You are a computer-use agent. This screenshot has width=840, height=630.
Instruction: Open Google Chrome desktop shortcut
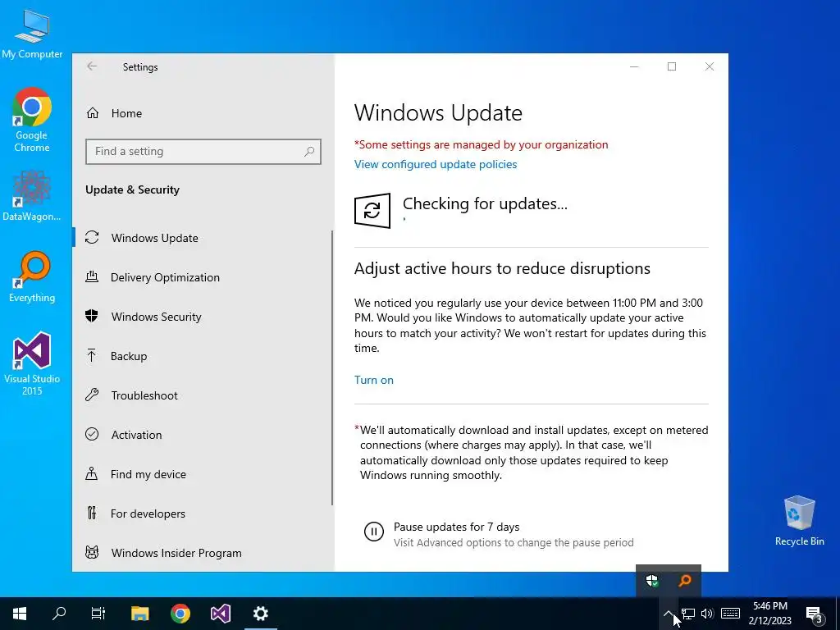[x=32, y=120]
